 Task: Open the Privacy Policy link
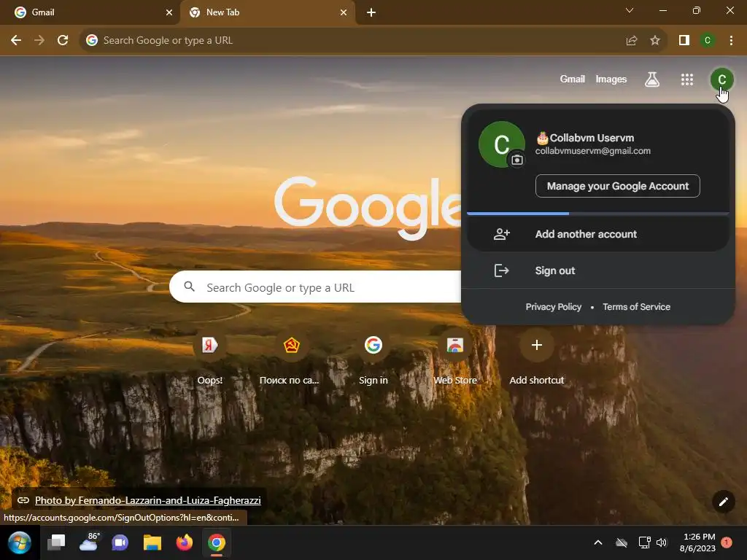tap(553, 307)
